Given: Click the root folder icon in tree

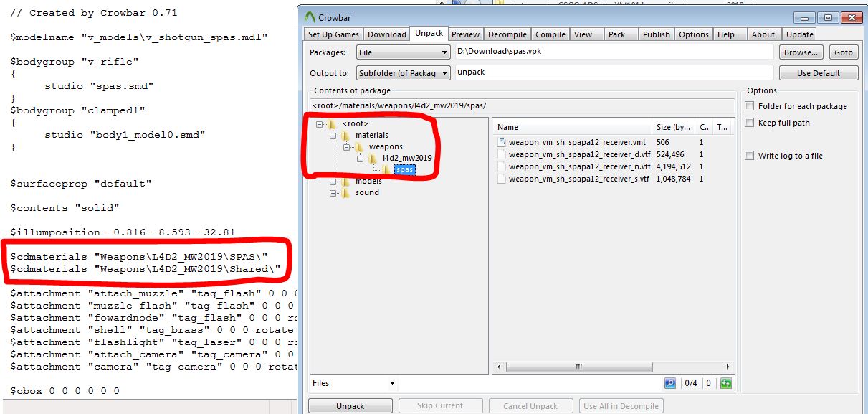Looking at the screenshot, I should click(332, 124).
